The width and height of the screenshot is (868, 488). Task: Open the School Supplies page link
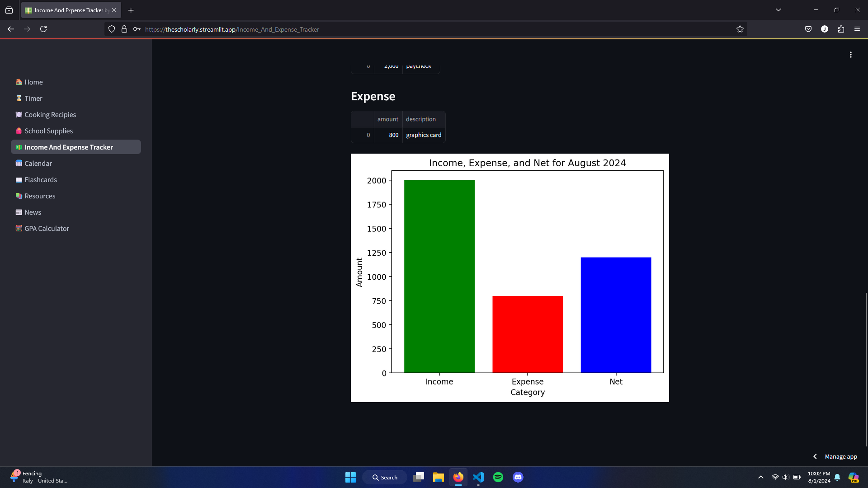tap(48, 131)
